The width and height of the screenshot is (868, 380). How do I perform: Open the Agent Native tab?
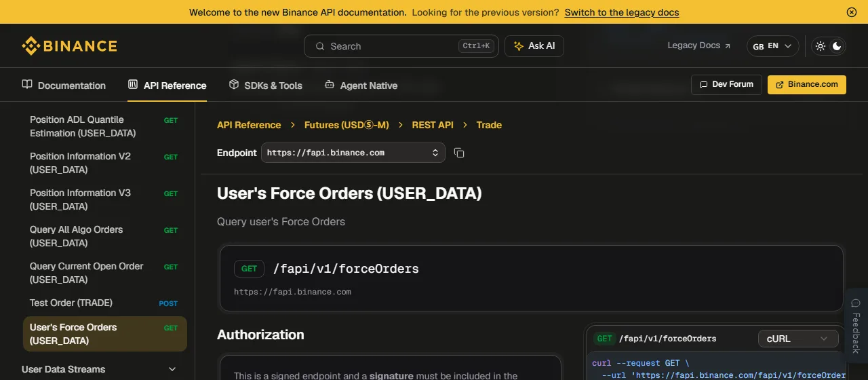[361, 85]
